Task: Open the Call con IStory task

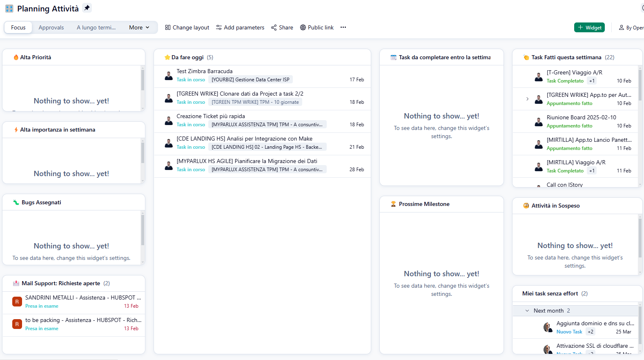Action: tap(564, 185)
